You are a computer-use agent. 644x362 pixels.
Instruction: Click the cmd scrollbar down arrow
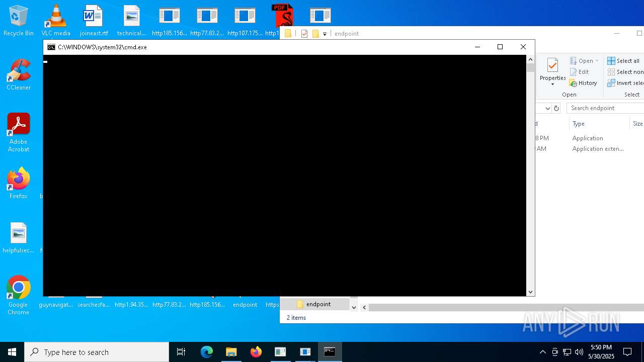pyautogui.click(x=530, y=292)
